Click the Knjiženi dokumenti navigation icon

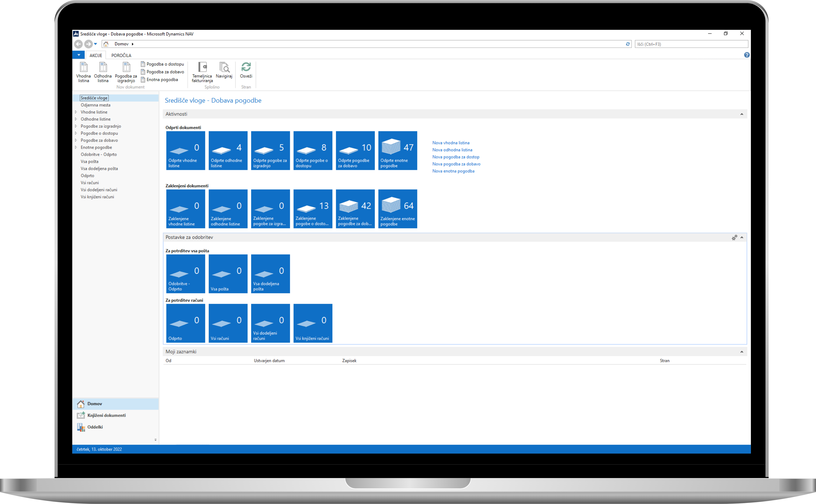coord(81,415)
